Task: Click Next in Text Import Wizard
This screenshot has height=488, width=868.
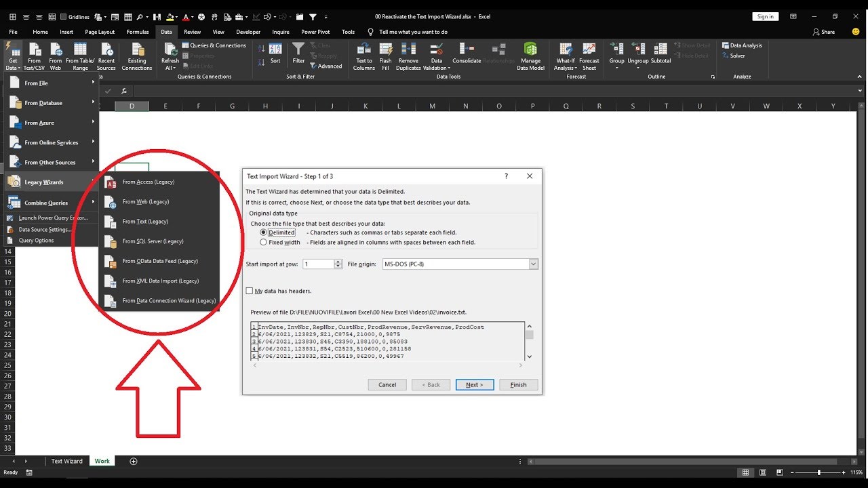Action: point(475,384)
